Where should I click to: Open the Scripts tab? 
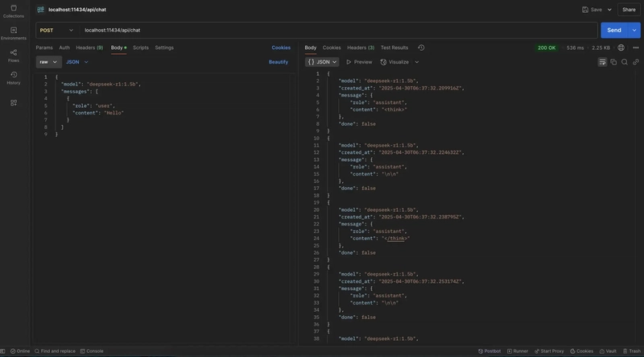140,48
